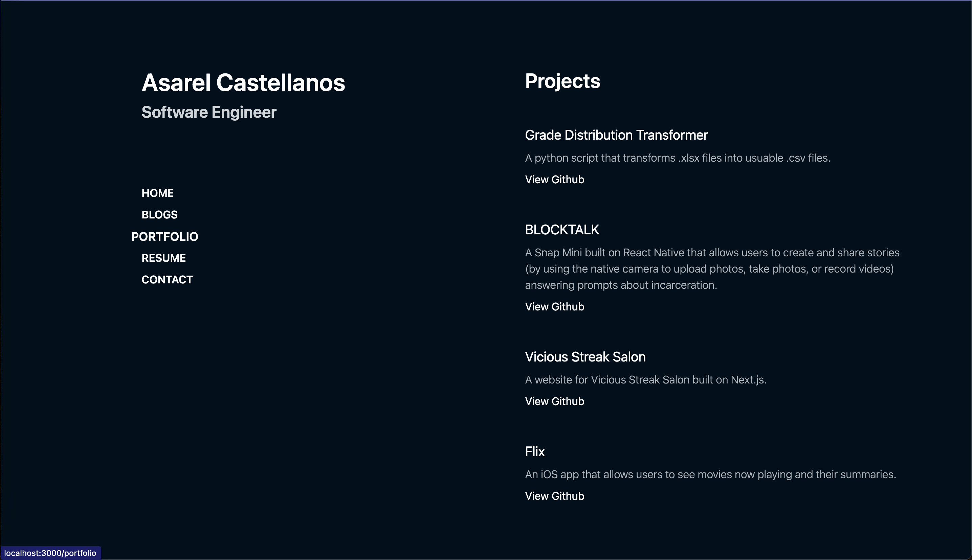Select the PORTFOLIO nav item
The image size is (972, 560).
click(165, 236)
